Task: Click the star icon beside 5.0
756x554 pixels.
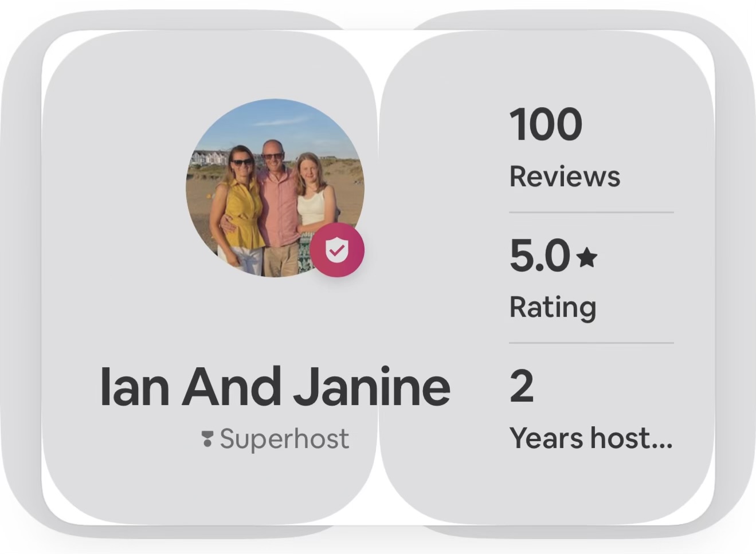Action: tap(586, 257)
